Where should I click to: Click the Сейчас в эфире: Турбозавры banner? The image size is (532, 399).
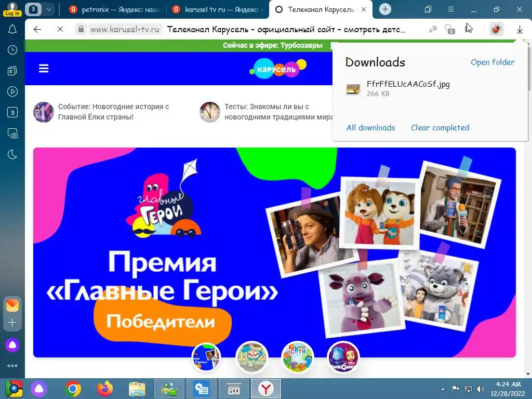272,46
